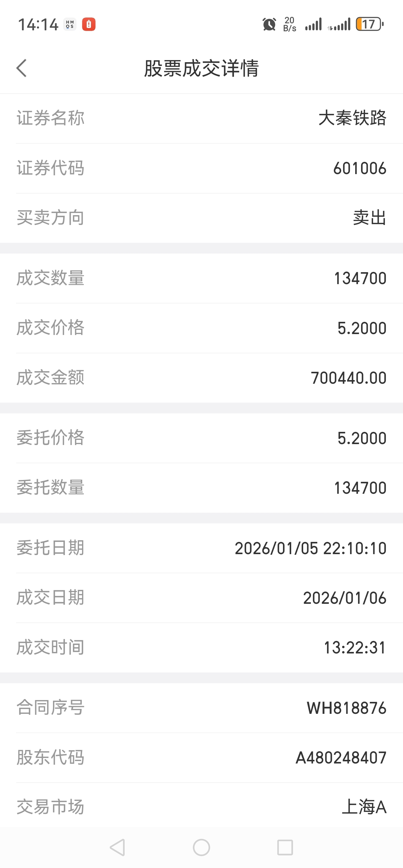This screenshot has height=868, width=403.
Task: Tap the 上海A trading market value
Action: click(364, 807)
